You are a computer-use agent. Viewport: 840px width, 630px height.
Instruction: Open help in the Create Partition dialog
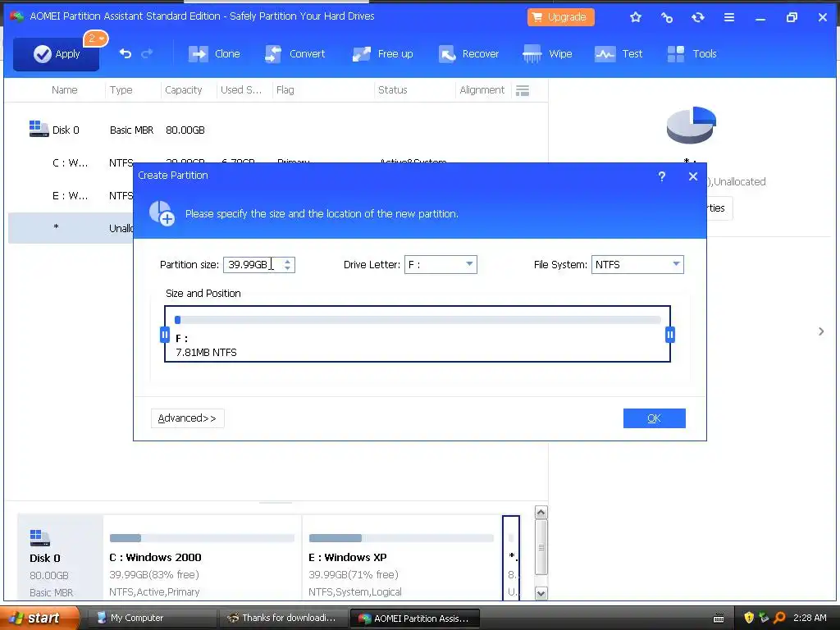click(662, 176)
